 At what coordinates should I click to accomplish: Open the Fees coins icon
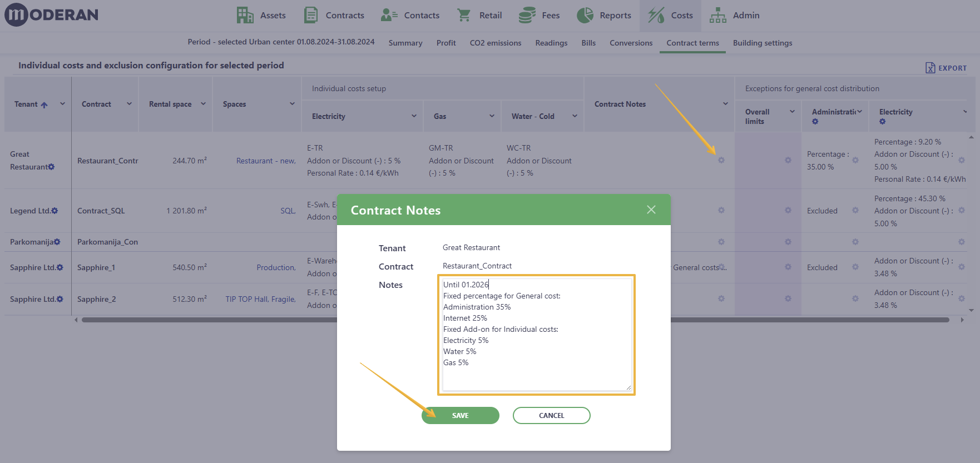(x=527, y=15)
